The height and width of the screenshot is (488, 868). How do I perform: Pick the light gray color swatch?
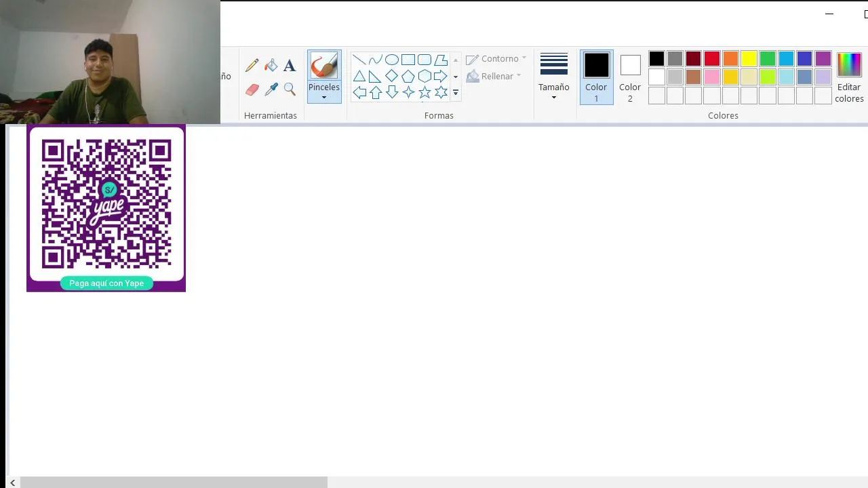pyautogui.click(x=675, y=77)
